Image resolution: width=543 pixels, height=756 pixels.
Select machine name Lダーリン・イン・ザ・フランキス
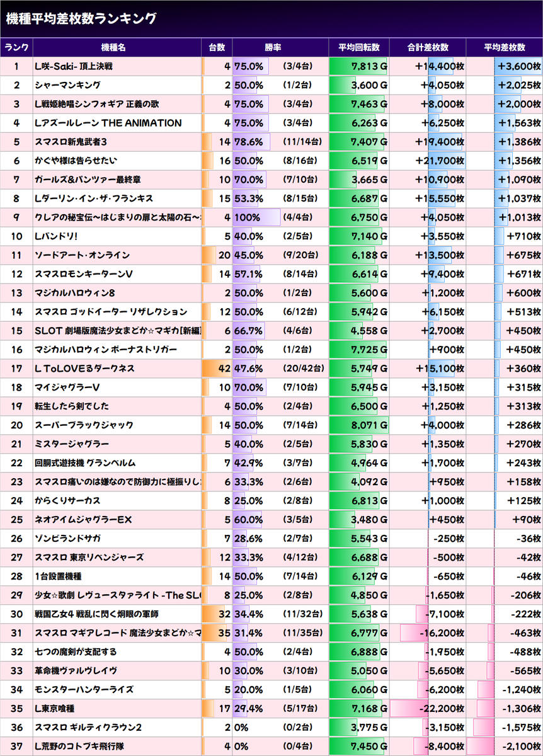pyautogui.click(x=94, y=198)
